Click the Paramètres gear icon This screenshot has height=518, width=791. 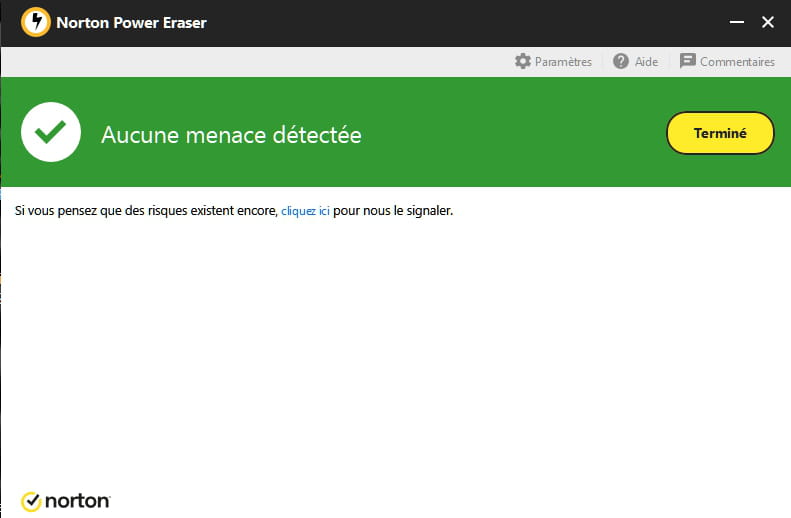point(522,62)
